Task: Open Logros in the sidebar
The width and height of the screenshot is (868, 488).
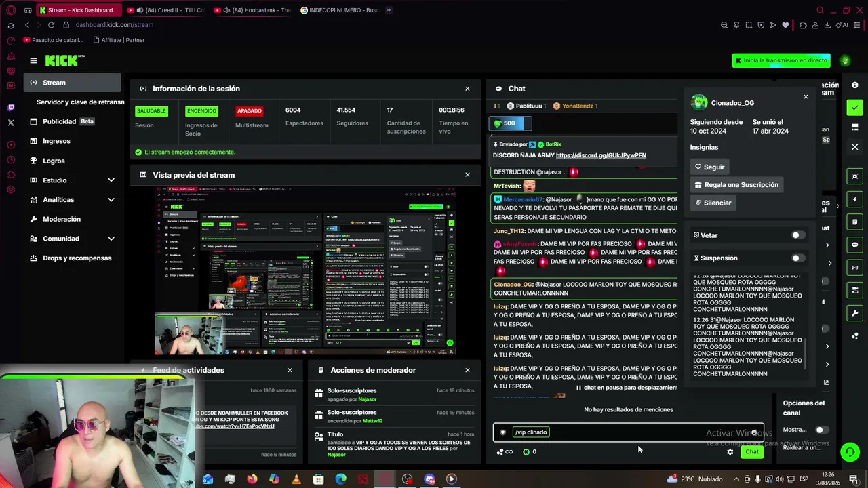Action: pyautogui.click(x=73, y=161)
